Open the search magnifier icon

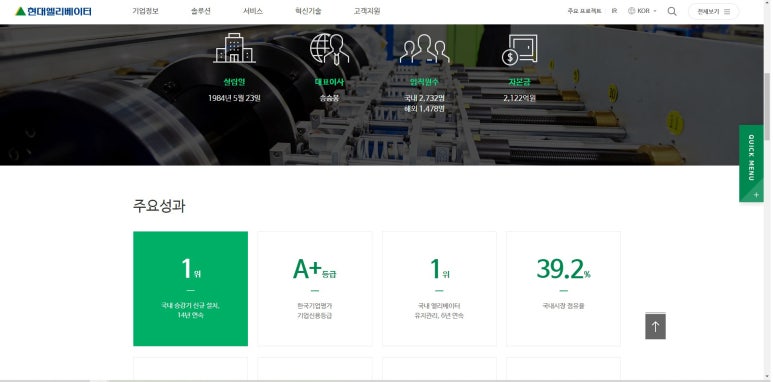pyautogui.click(x=672, y=11)
